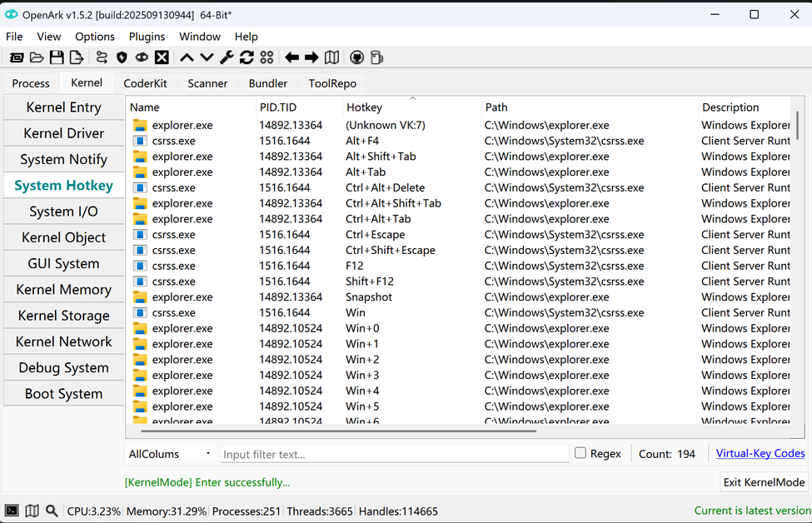Click the beer mug toolbar icon
The width and height of the screenshot is (812, 523).
(376, 57)
